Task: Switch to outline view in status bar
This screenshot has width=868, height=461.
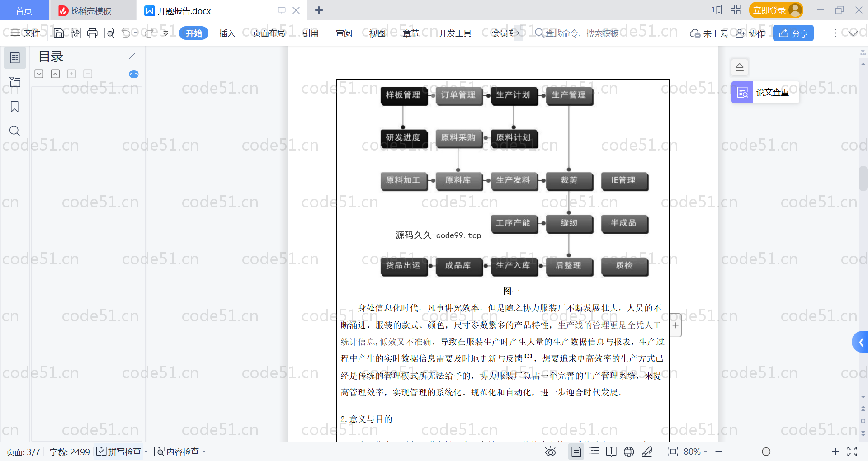Action: [x=594, y=452]
